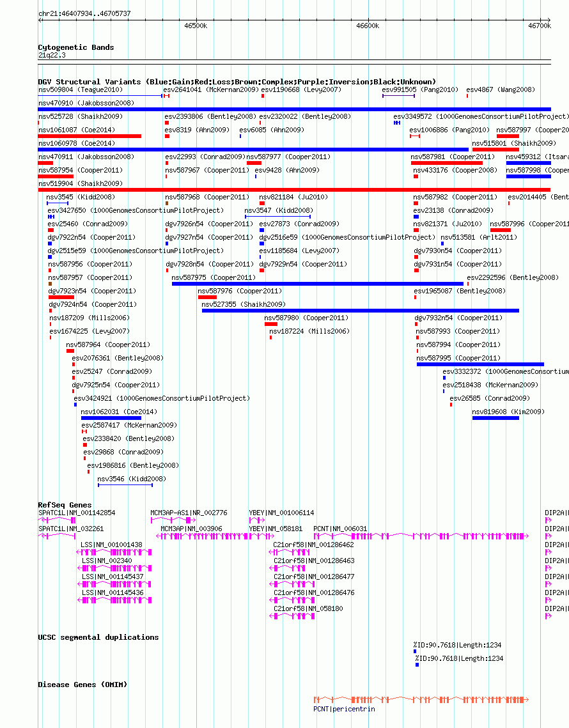Select transcript C21orf58|NM_001286463
This screenshot has height=728, width=569.
[x=314, y=561]
